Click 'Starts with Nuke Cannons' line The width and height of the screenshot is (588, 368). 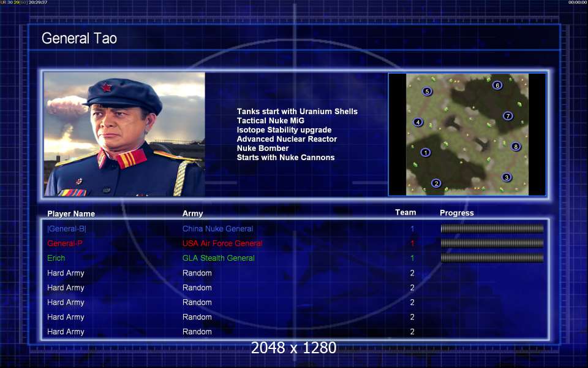coord(285,158)
